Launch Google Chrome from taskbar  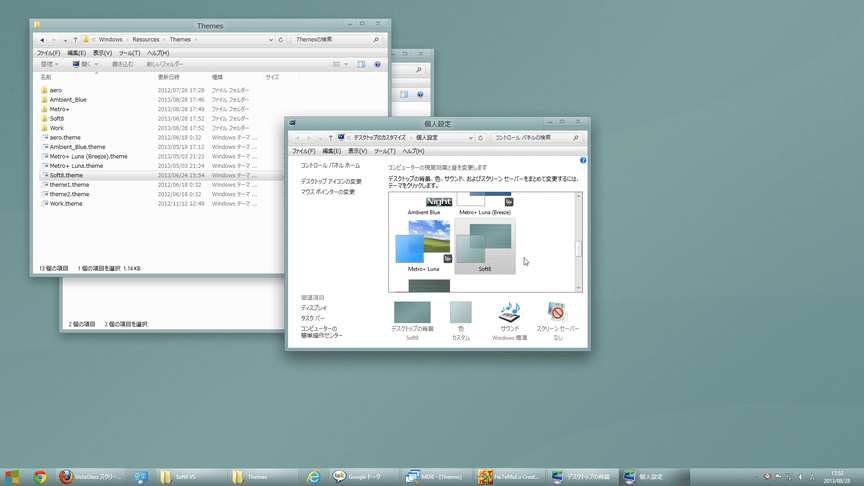(40, 477)
